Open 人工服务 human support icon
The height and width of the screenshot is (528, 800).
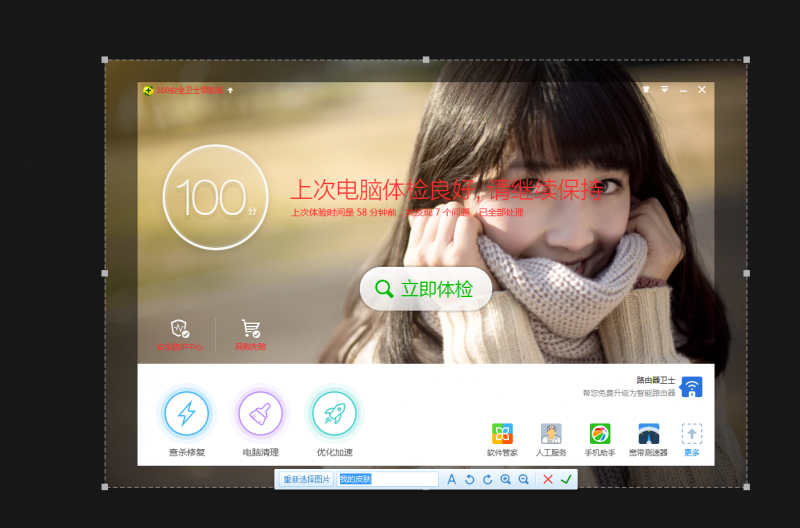coord(551,435)
